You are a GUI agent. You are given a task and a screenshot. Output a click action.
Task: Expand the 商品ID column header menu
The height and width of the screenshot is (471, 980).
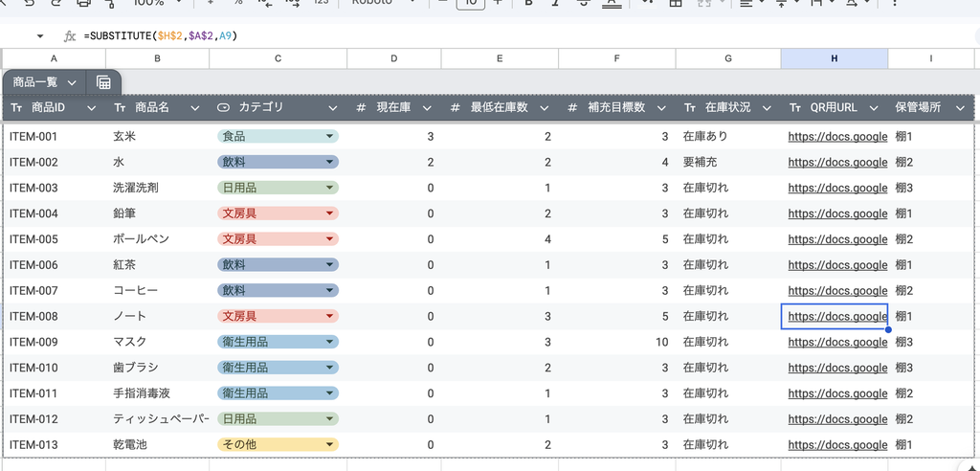(x=92, y=108)
